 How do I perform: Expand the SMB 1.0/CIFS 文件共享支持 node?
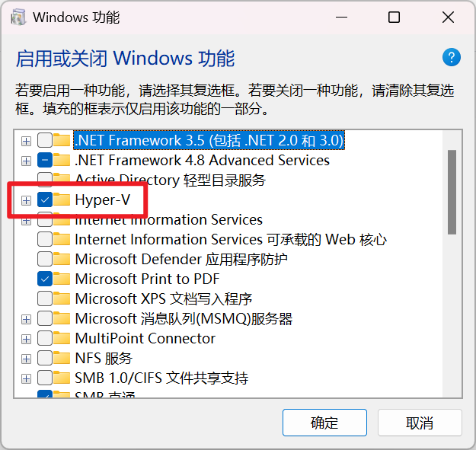[x=26, y=378]
